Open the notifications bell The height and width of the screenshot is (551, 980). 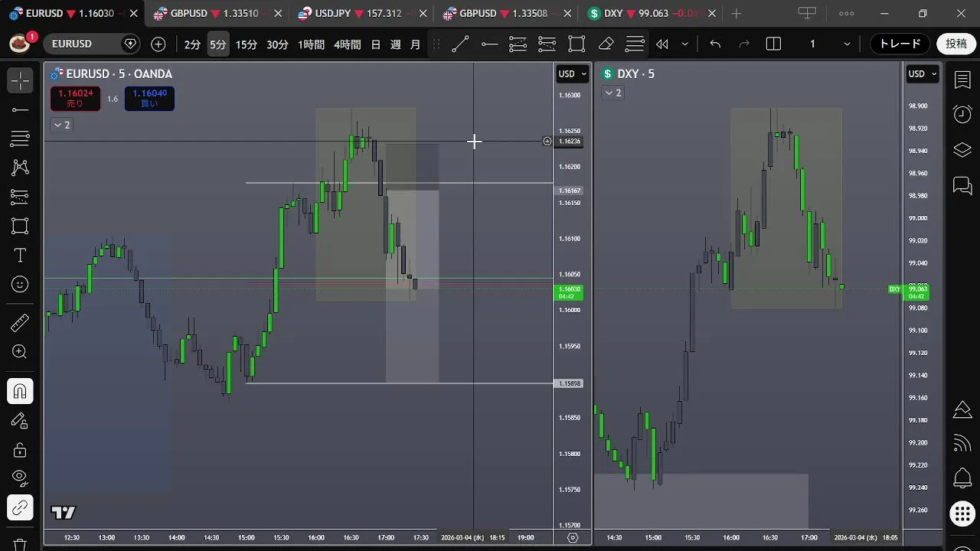point(962,479)
